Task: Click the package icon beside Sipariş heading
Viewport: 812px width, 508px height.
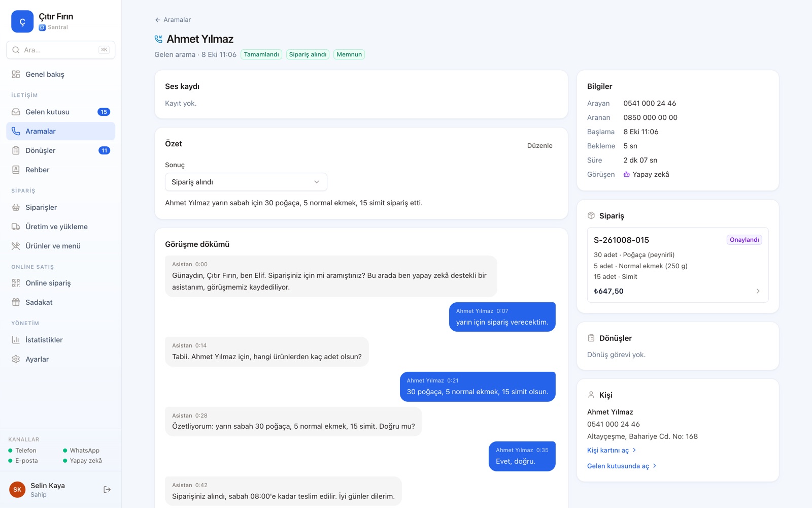Action: [x=591, y=215]
